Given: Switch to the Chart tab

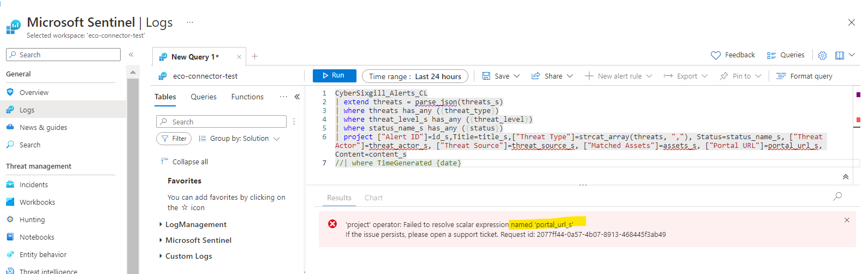Looking at the screenshot, I should pyautogui.click(x=373, y=198).
